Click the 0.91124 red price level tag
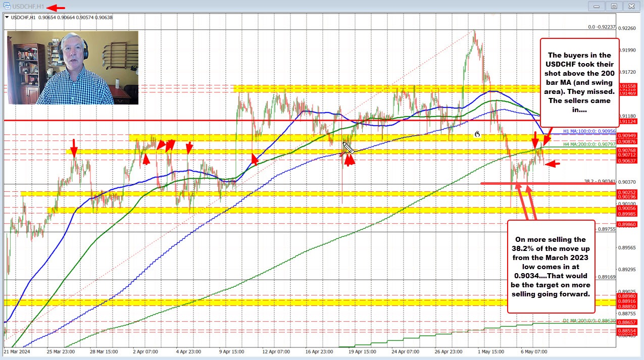Image resolution: width=644 pixels, height=360 pixels. tap(629, 121)
